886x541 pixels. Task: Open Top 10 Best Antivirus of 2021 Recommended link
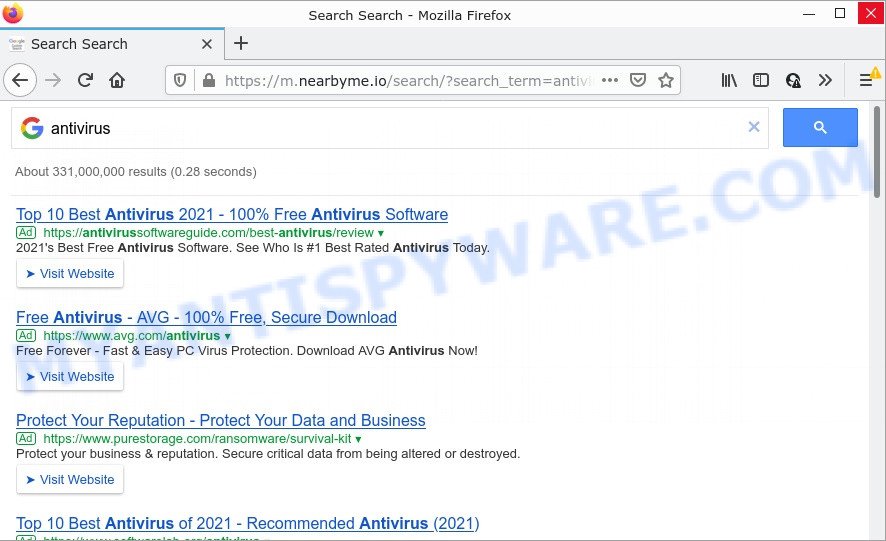247,523
